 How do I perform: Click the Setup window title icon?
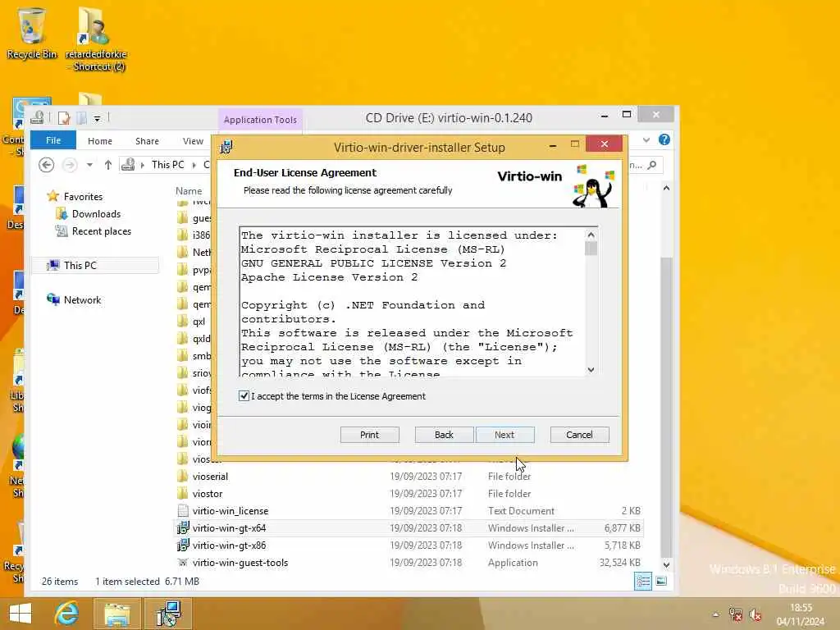pyautogui.click(x=226, y=147)
